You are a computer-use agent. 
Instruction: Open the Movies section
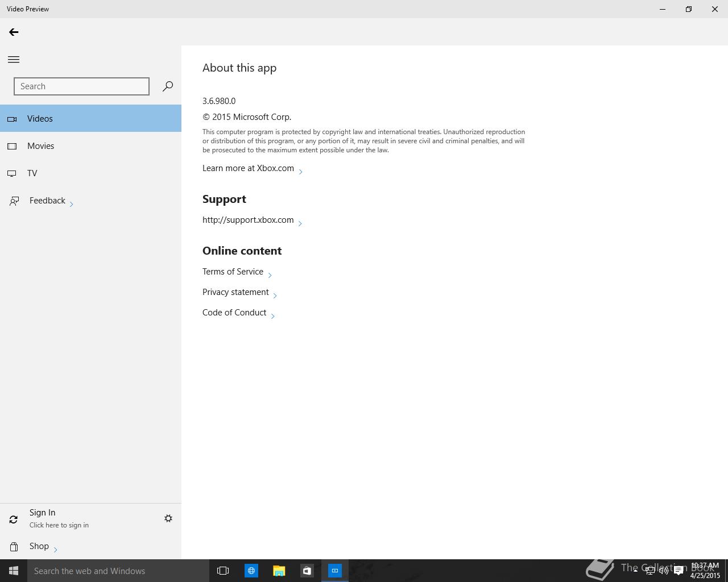[x=90, y=146]
